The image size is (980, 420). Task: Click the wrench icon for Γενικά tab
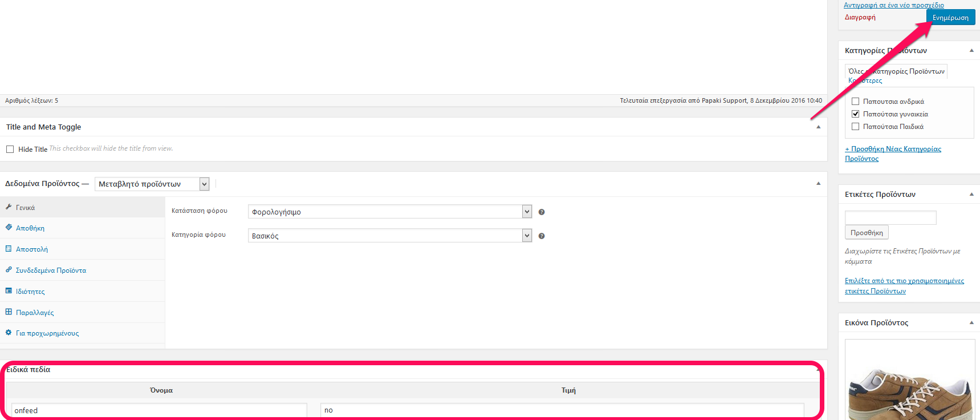pyautogui.click(x=9, y=207)
